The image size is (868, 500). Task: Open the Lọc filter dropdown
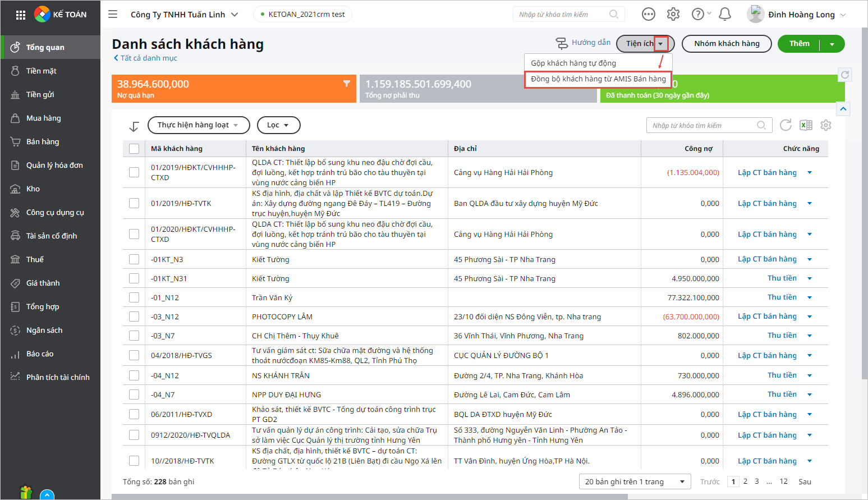pos(278,125)
